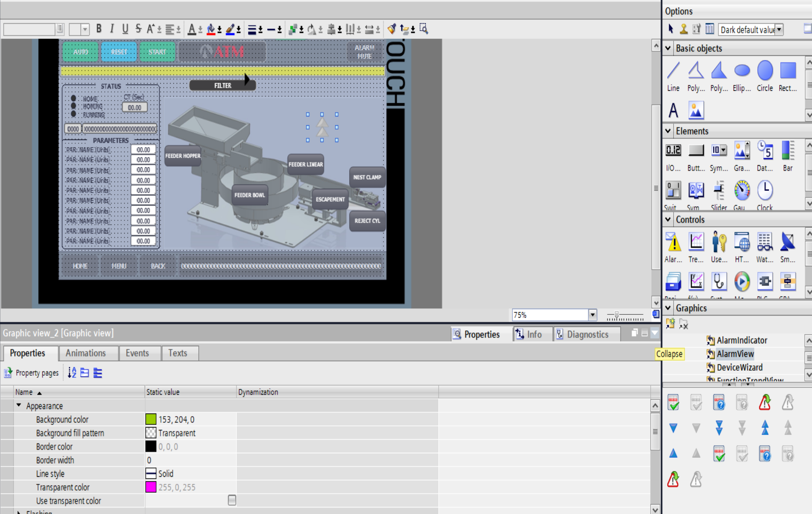Toggle the Use transparent color checkbox
812x514 pixels.
tap(232, 500)
